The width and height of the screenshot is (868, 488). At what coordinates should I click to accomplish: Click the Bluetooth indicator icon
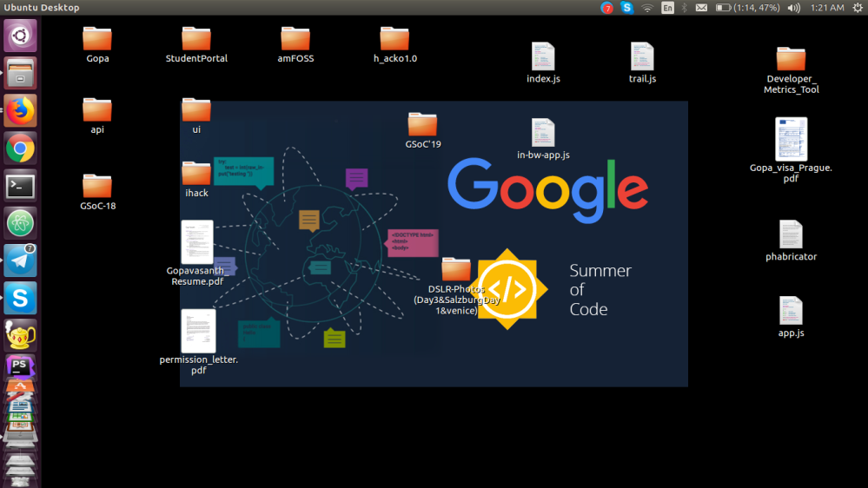684,8
